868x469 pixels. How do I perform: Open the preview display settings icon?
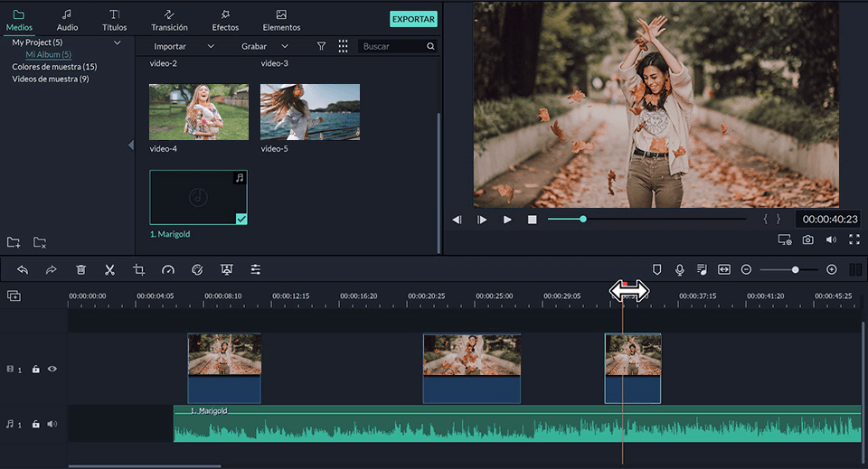click(x=785, y=239)
